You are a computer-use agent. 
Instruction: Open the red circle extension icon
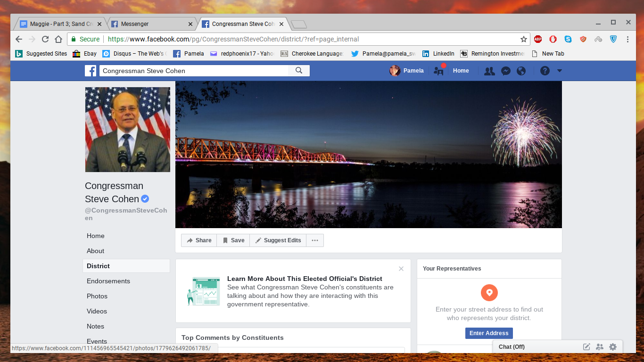pos(553,39)
